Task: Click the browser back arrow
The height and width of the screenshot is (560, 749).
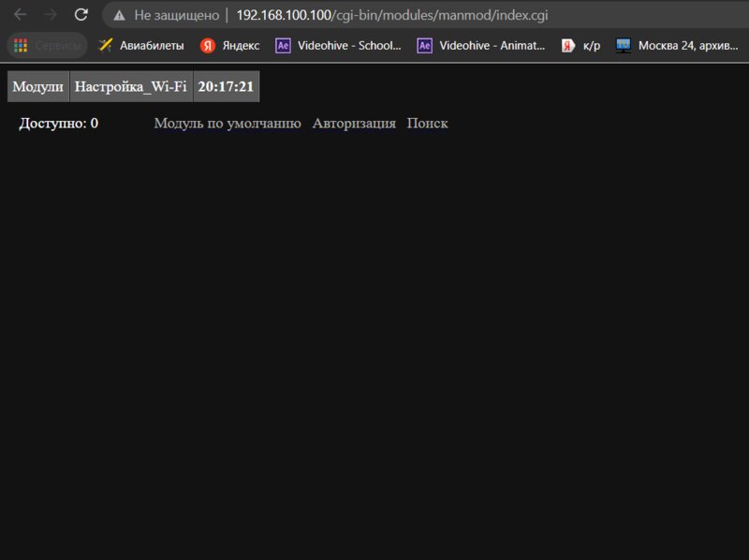Action: [20, 15]
